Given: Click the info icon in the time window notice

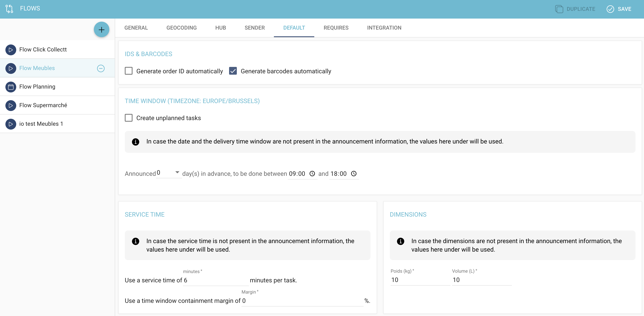Looking at the screenshot, I should pos(135,142).
